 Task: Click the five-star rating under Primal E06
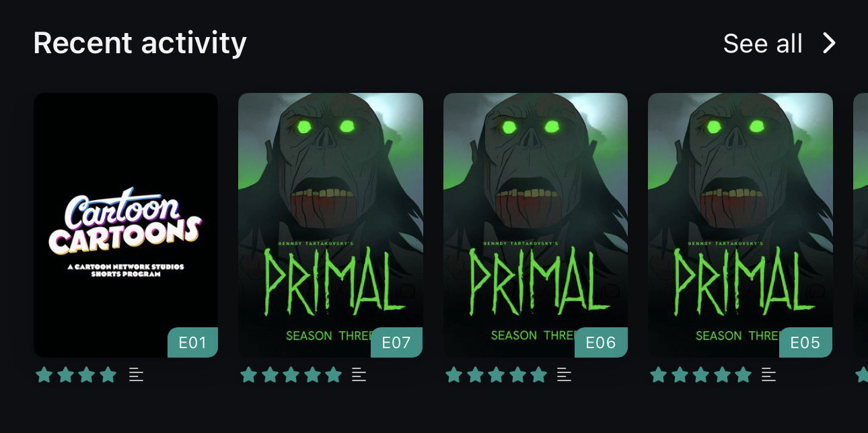[x=497, y=375]
